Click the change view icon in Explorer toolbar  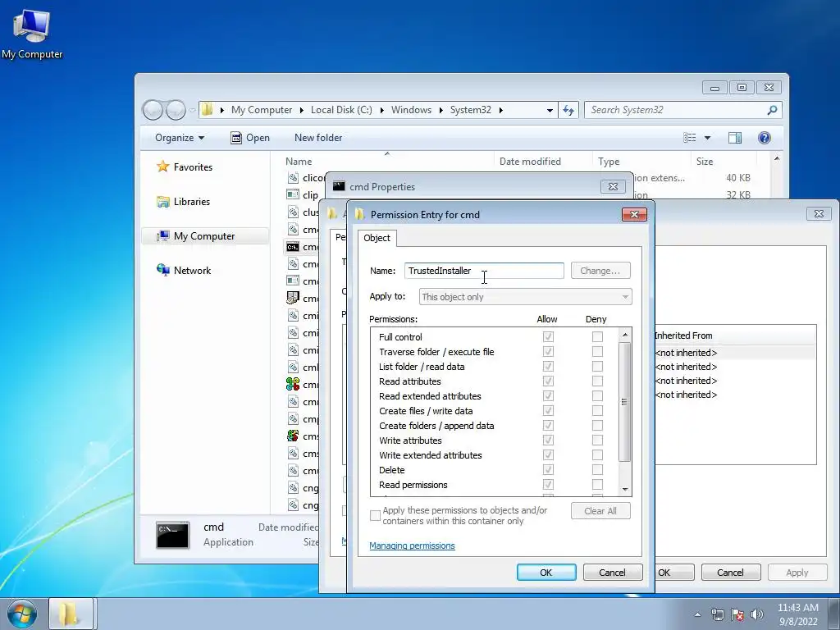(689, 138)
